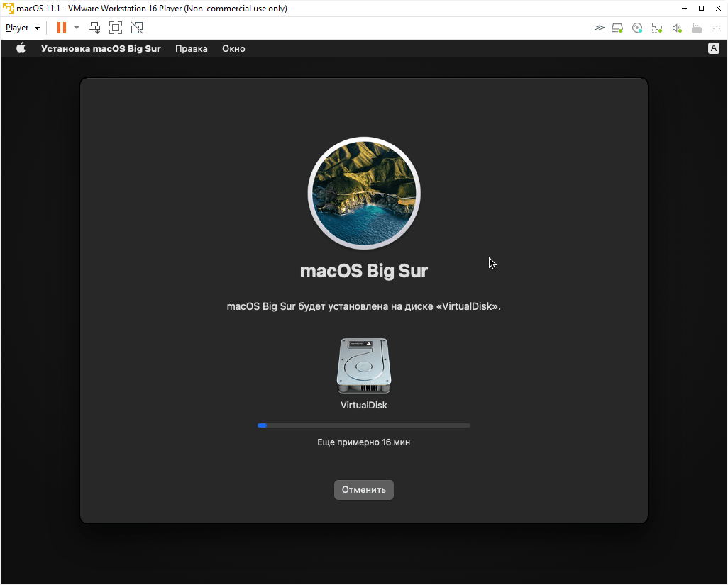Open the network adapter status icon
728x585 pixels.
(x=657, y=28)
